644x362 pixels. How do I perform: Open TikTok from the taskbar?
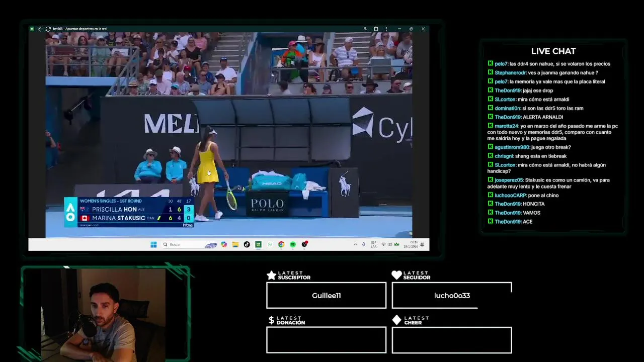coord(247,244)
